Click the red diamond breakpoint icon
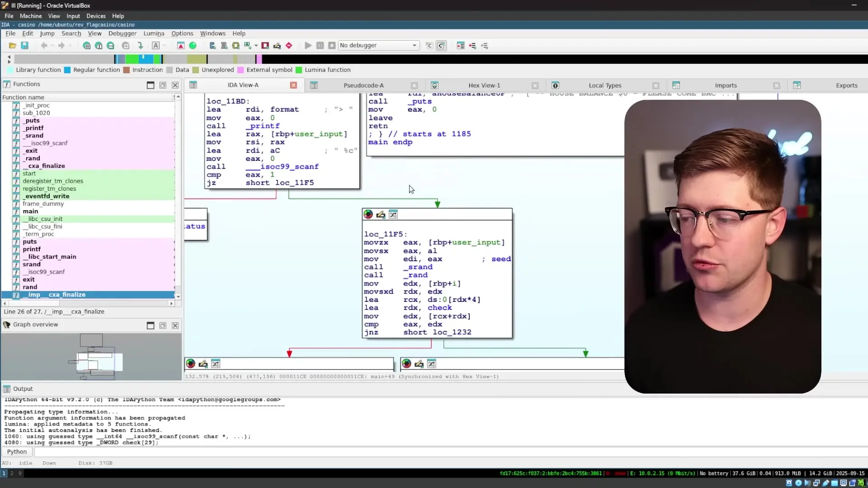 coord(289,46)
